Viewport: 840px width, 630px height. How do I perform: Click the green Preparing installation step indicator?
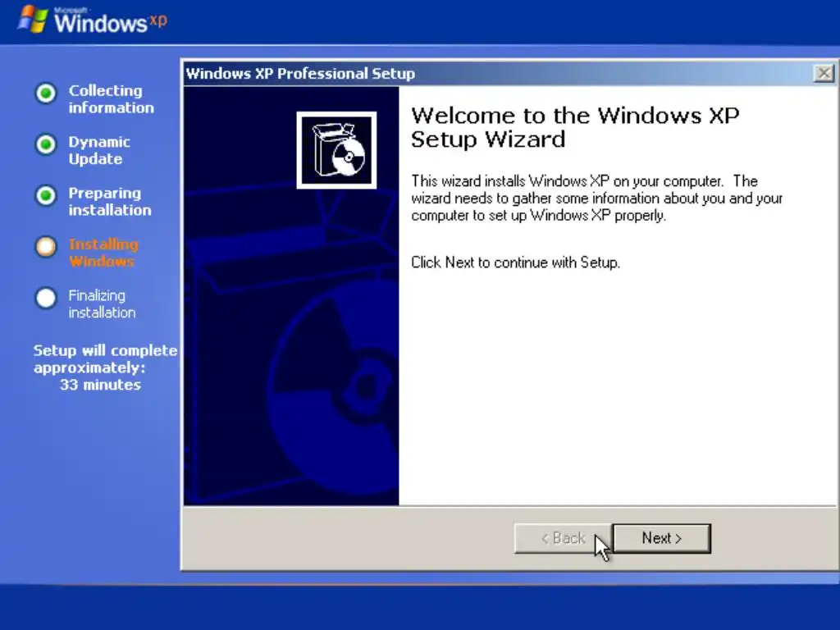click(x=46, y=195)
